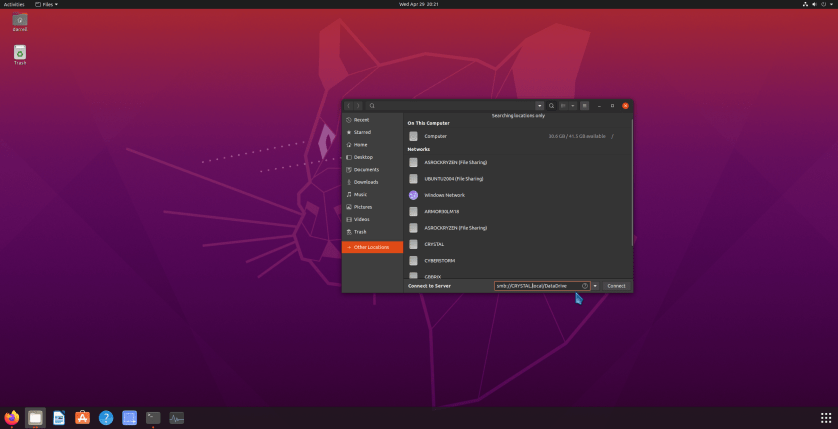Image resolution: width=838 pixels, height=429 pixels.
Task: Show applications grid in the dock
Action: pos(826,418)
